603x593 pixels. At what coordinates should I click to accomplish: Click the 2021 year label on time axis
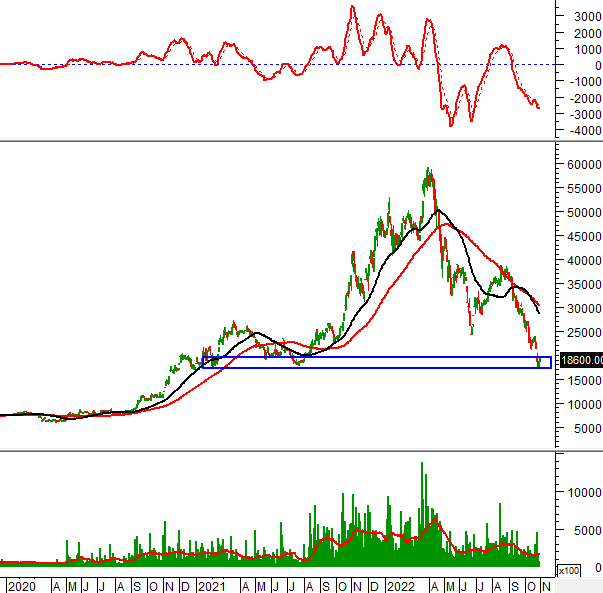point(212,585)
